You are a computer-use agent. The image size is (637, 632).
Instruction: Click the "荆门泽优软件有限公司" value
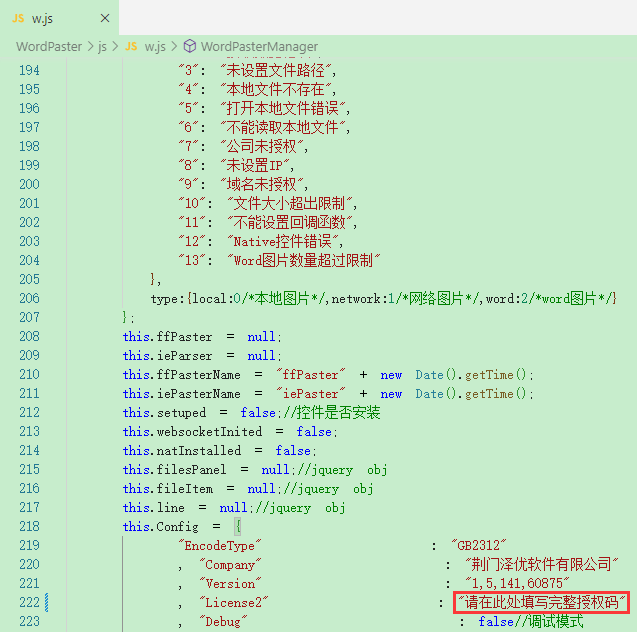coord(541,565)
